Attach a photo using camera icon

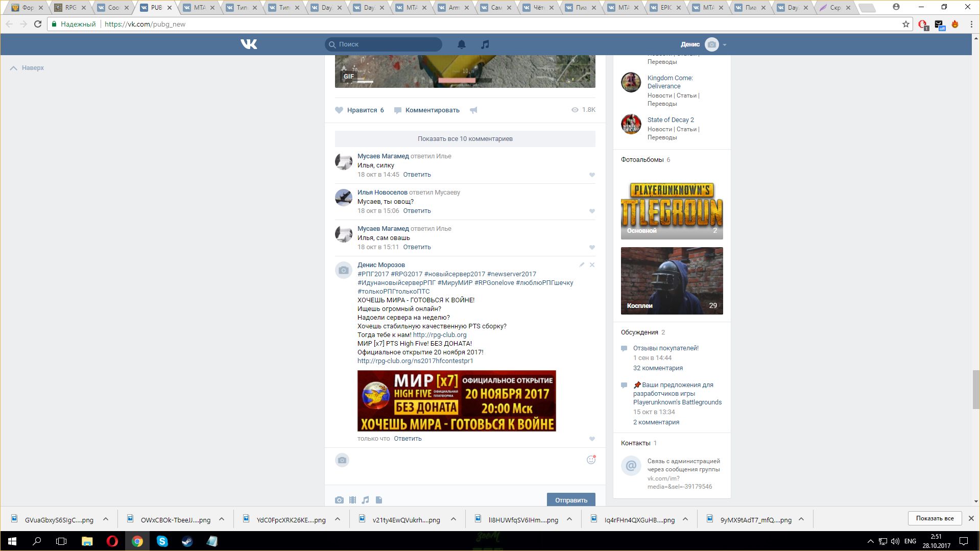tap(339, 500)
